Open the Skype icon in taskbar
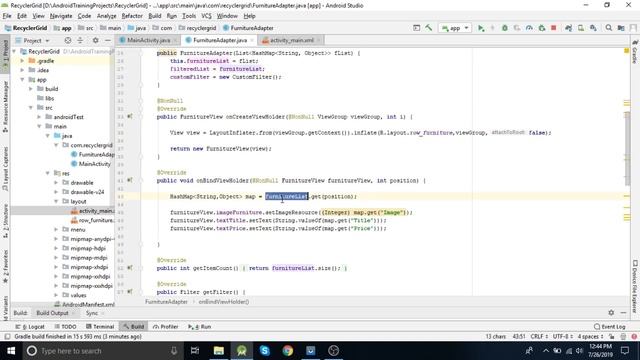The image size is (640, 360). click(x=264, y=351)
